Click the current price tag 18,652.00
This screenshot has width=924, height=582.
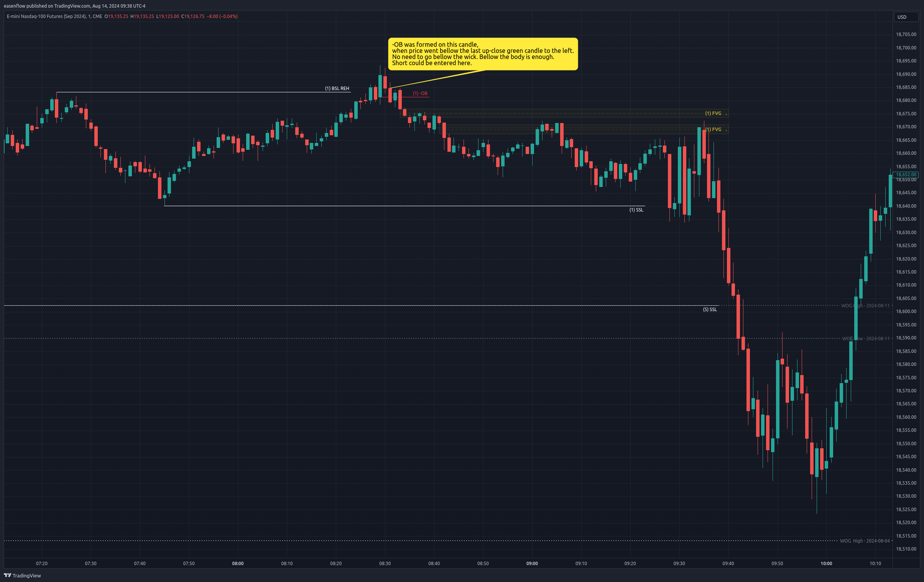point(906,174)
